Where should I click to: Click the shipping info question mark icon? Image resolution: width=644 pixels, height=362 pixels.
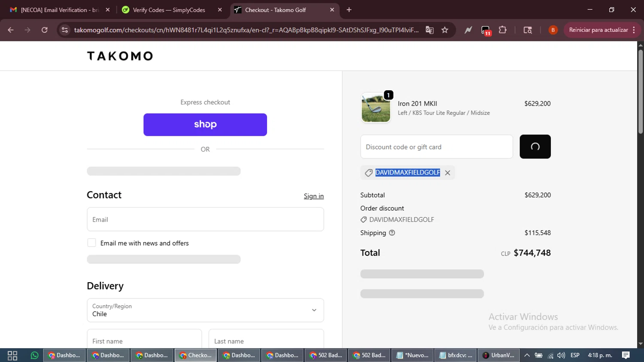(392, 233)
